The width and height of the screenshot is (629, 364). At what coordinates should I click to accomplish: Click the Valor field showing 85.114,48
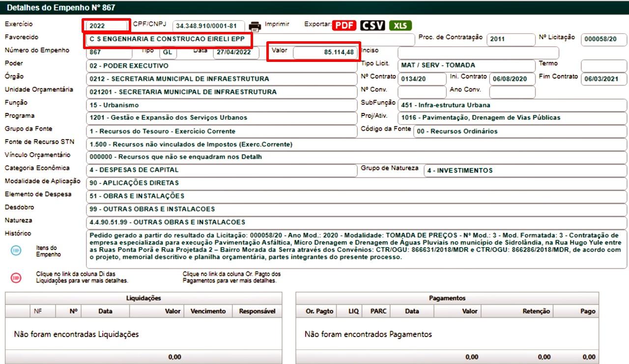click(325, 53)
